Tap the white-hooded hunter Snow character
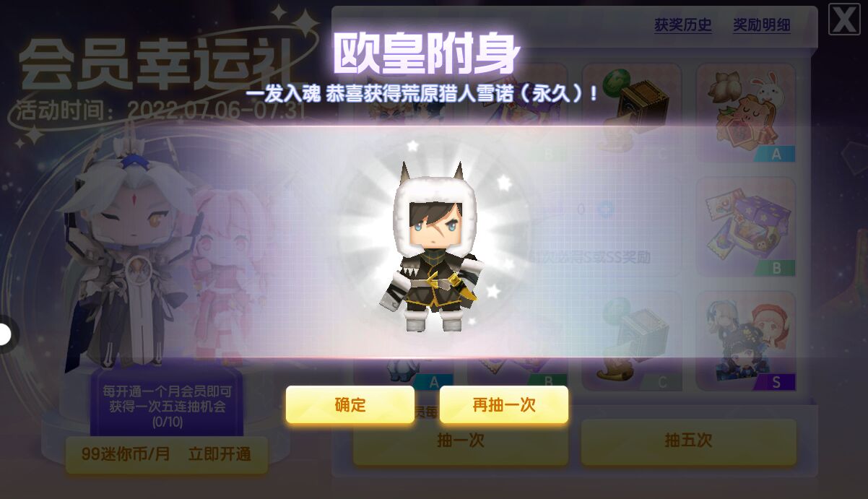868x499 pixels. [431, 247]
